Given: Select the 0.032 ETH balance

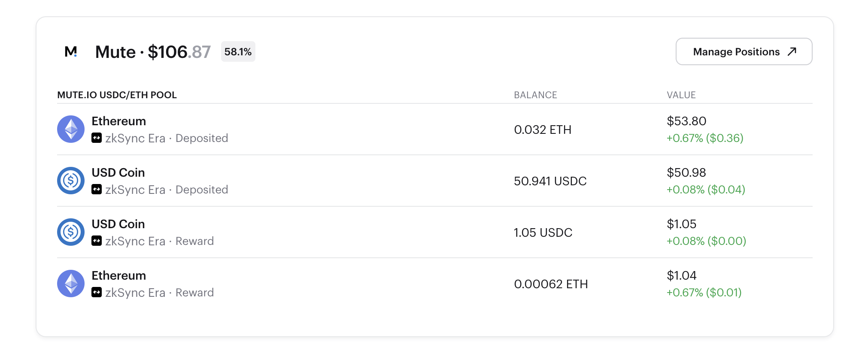Looking at the screenshot, I should pyautogui.click(x=543, y=130).
